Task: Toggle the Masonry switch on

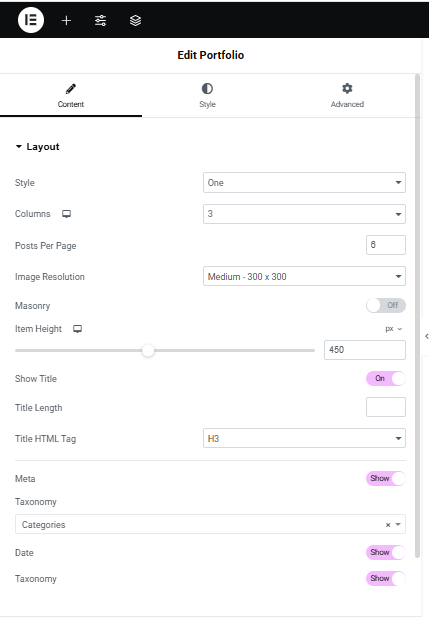Action: (x=386, y=305)
